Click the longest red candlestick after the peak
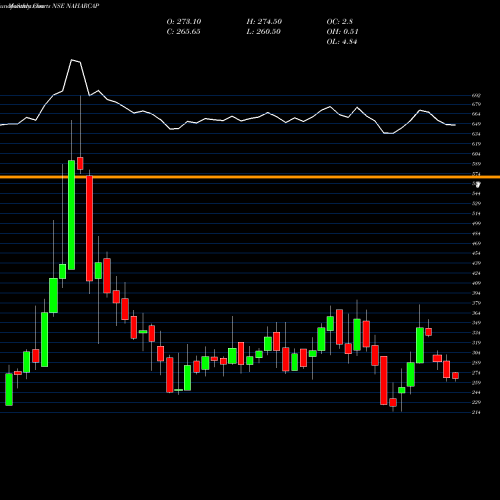 pos(89,229)
